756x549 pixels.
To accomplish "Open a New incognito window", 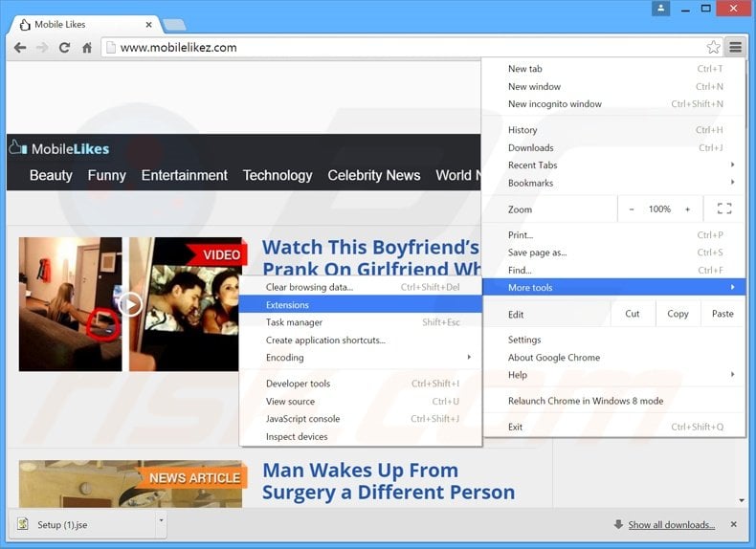I will 613,104.
